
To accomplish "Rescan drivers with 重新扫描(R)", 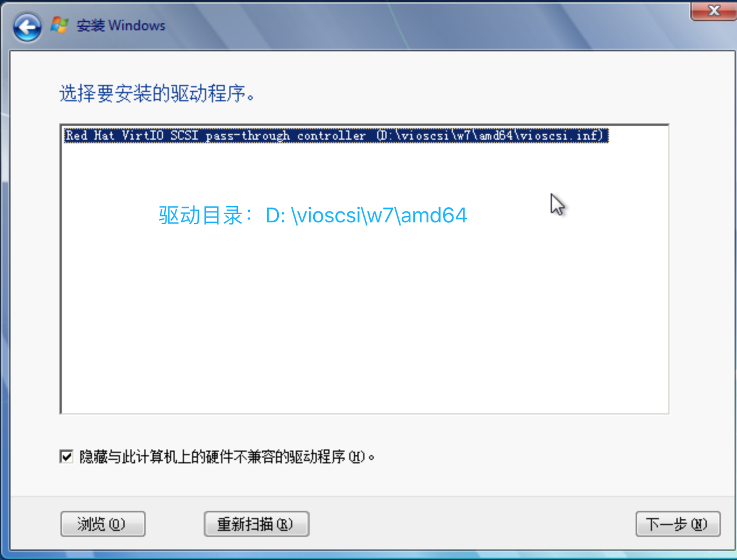I will (x=256, y=524).
